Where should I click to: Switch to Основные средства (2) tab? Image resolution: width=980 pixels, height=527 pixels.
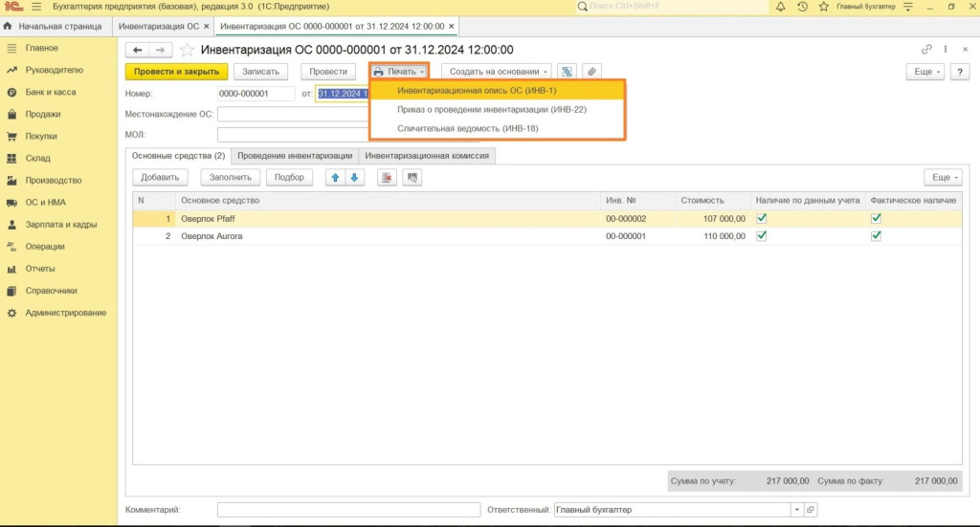pos(178,156)
